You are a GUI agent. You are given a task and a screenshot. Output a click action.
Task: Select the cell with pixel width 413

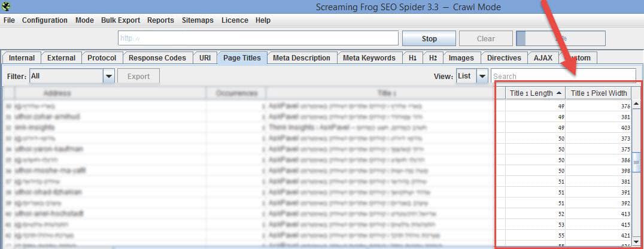coord(598,214)
